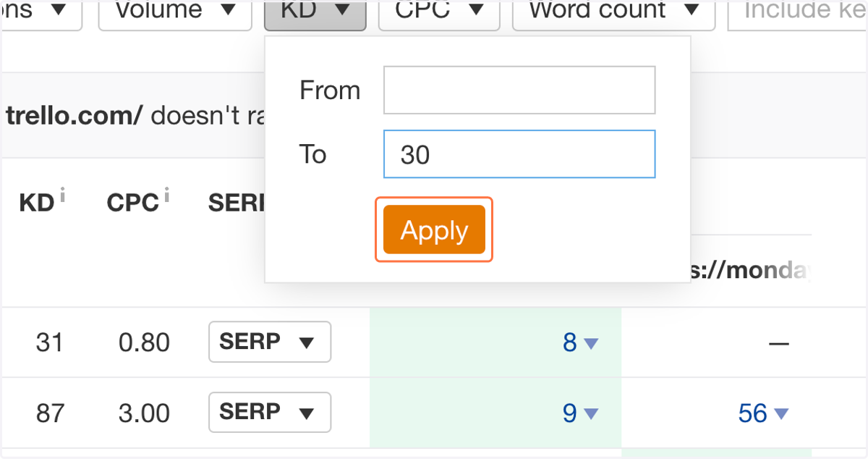Apply the KD filter
Image resolution: width=868 pixels, height=459 pixels.
point(434,230)
